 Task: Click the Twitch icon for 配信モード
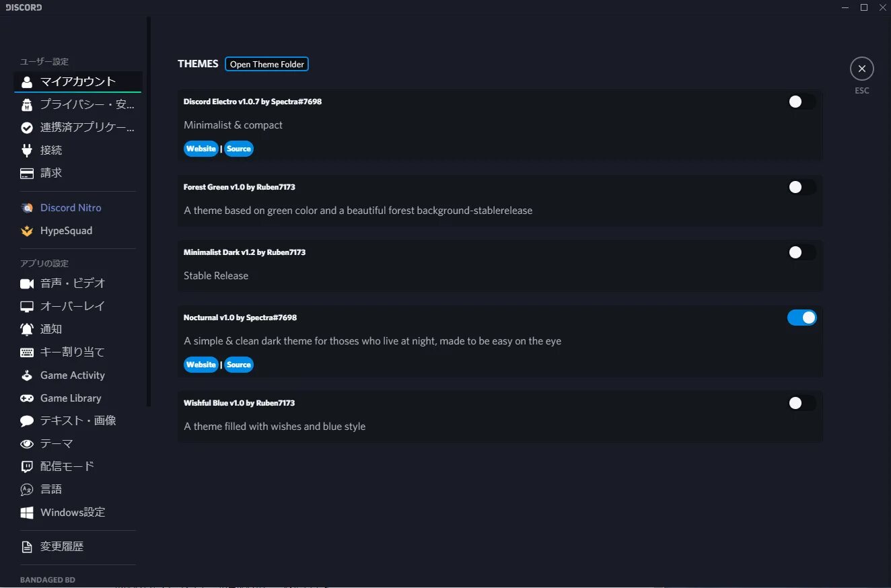27,467
